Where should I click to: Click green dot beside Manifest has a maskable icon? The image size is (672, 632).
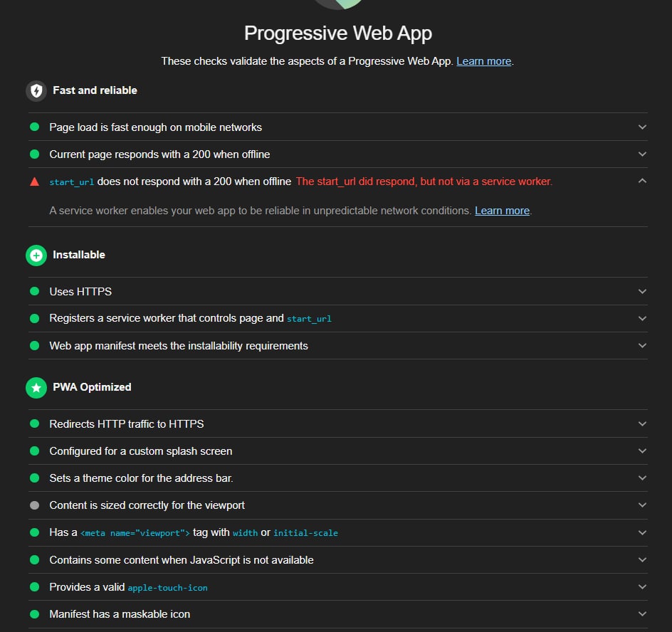35,614
